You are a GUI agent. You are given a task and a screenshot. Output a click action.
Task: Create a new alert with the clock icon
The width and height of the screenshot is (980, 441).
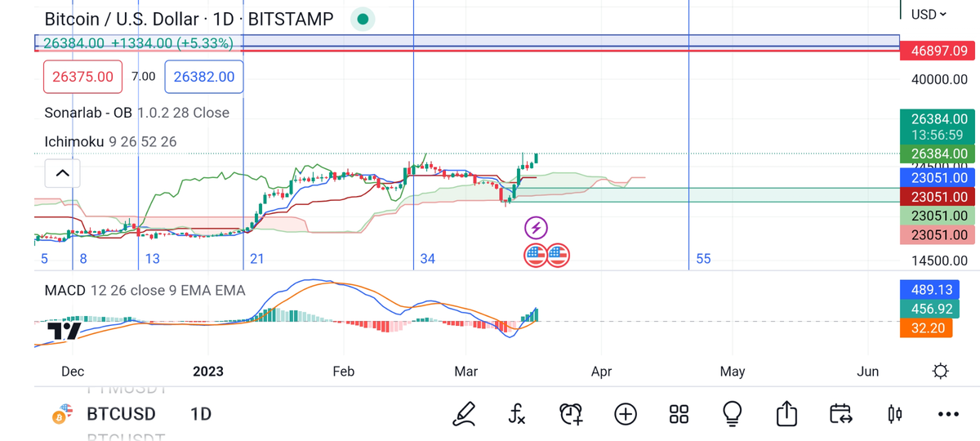click(571, 414)
